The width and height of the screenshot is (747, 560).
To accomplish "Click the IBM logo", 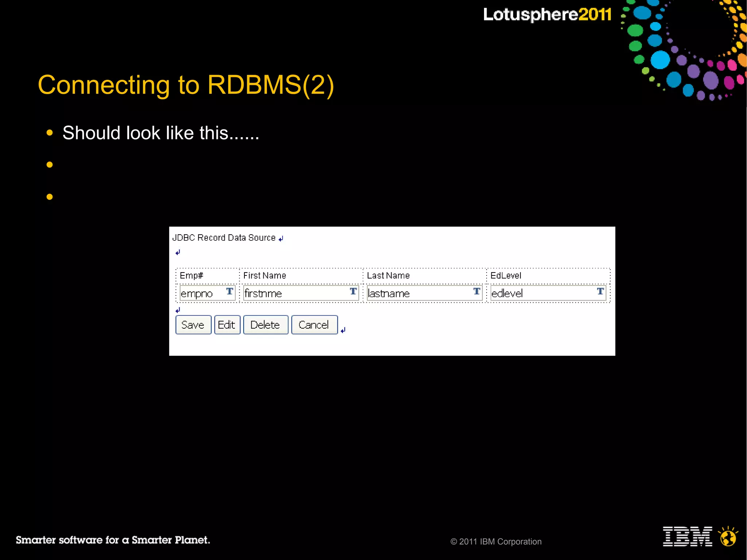I will [x=688, y=536].
